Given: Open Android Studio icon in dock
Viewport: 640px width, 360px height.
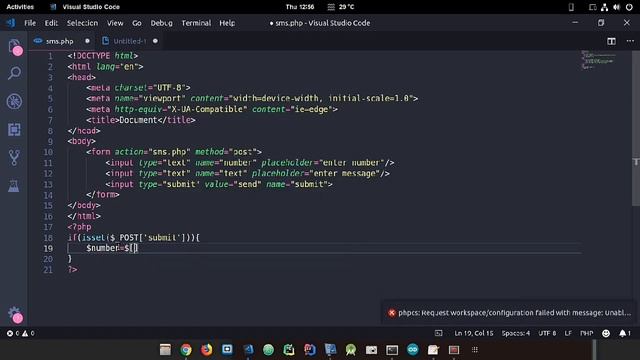Looking at the screenshot, I should (x=351, y=350).
